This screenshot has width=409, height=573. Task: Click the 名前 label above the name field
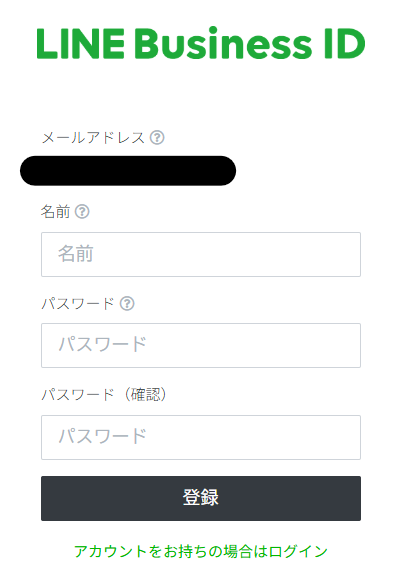point(55,212)
